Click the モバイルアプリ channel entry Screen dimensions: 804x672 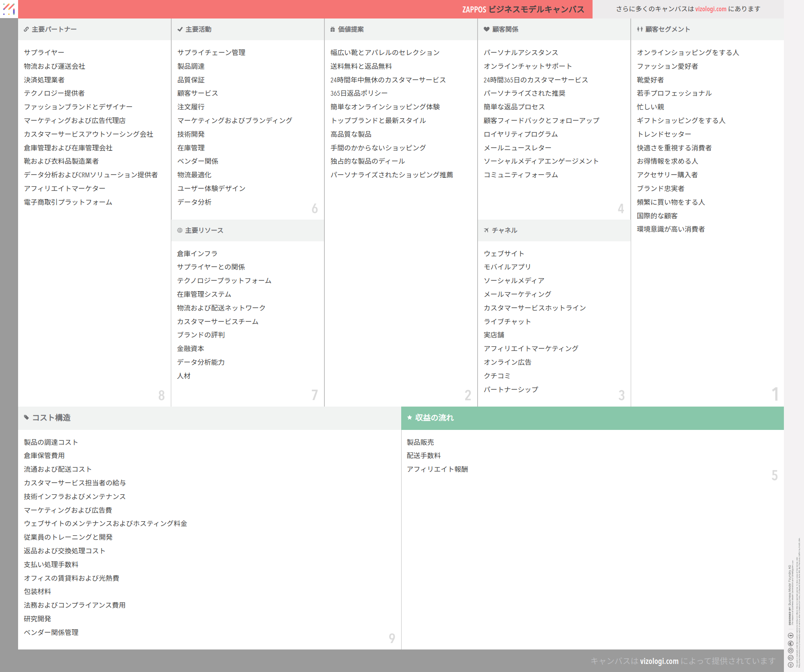tap(507, 267)
